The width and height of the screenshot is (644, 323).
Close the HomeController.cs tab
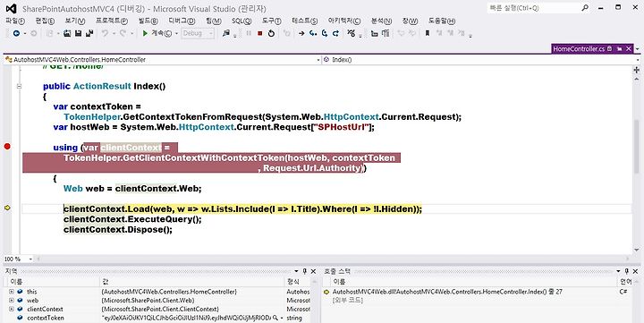coord(629,49)
